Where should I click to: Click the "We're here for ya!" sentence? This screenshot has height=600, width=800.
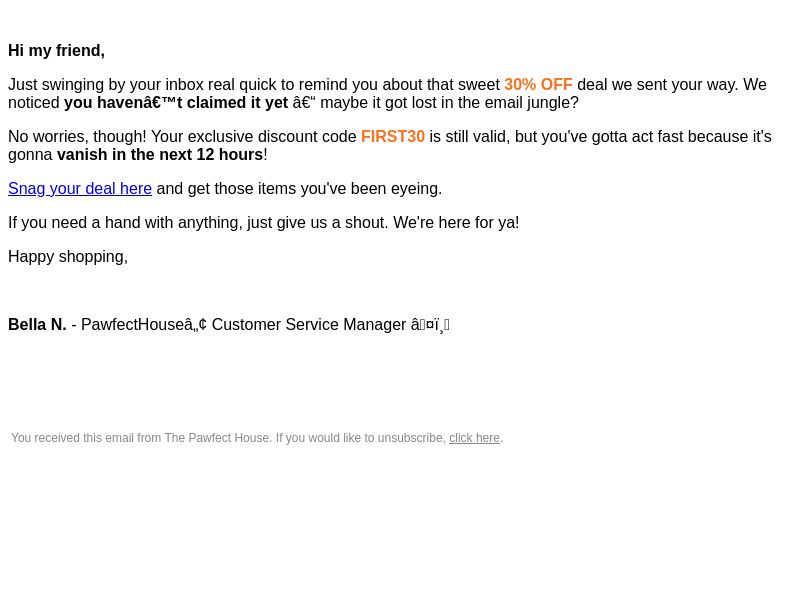click(456, 223)
